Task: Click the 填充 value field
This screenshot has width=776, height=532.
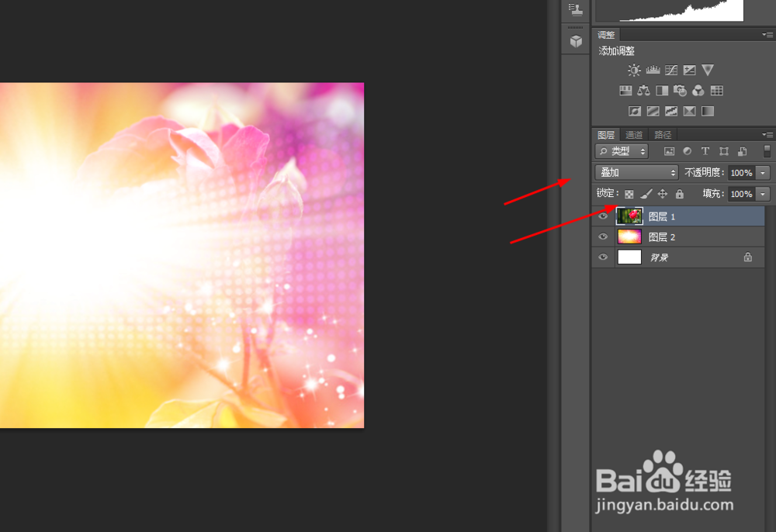Action: pyautogui.click(x=741, y=194)
